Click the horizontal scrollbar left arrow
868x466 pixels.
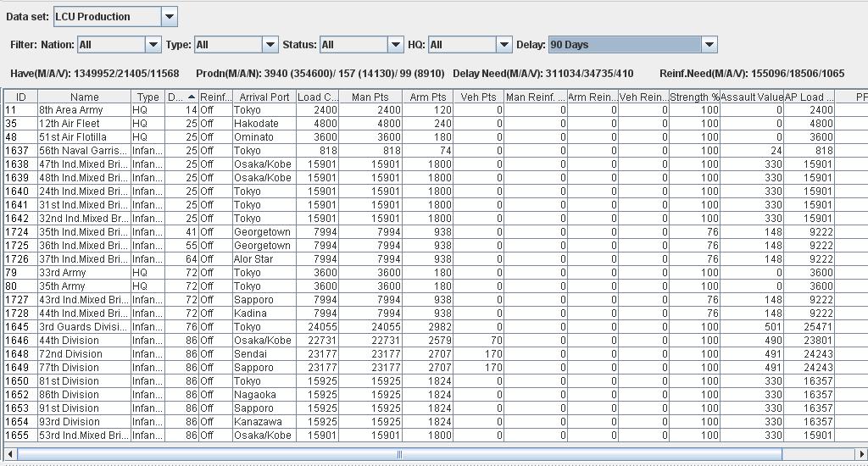pos(10,454)
